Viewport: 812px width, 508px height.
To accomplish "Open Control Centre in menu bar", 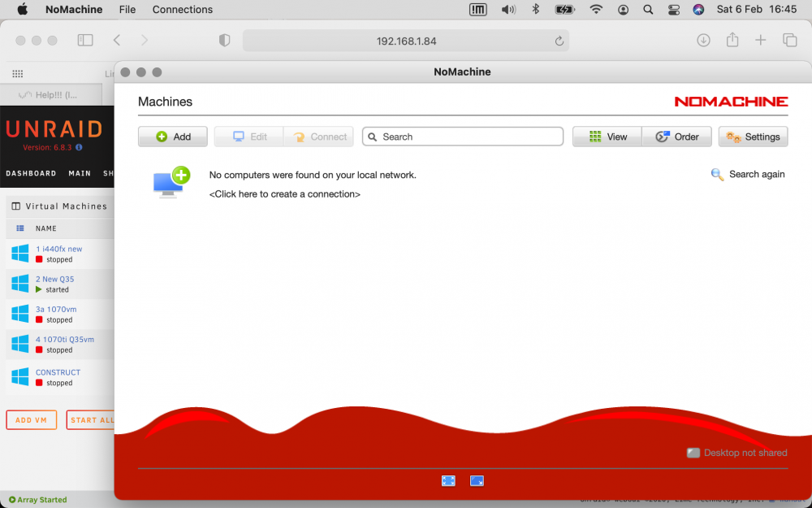I will (674, 9).
